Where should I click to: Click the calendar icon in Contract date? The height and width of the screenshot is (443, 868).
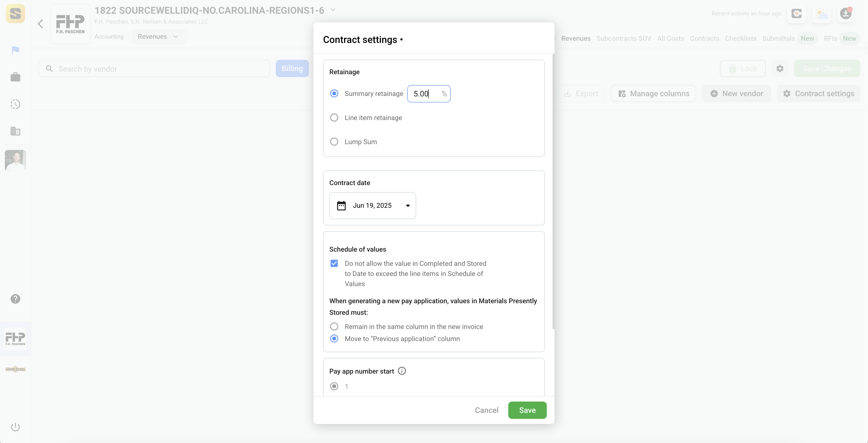click(x=341, y=206)
